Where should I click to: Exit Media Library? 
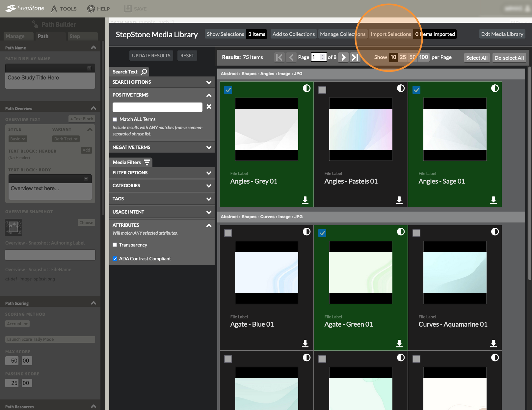pos(502,34)
